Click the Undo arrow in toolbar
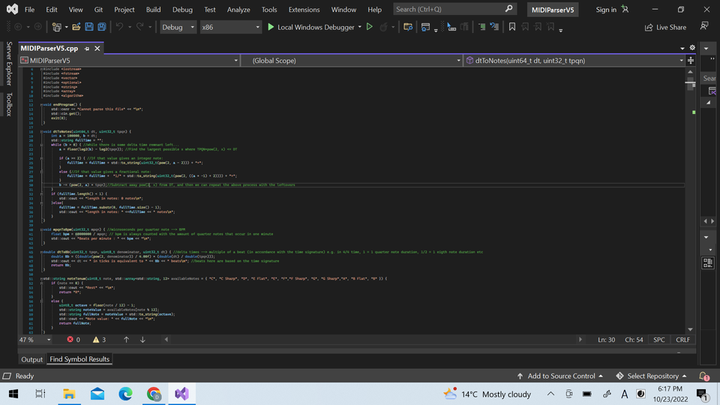 tap(119, 27)
